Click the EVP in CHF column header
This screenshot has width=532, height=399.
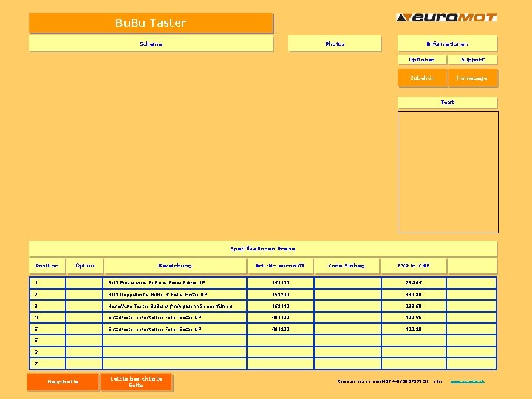click(x=414, y=266)
